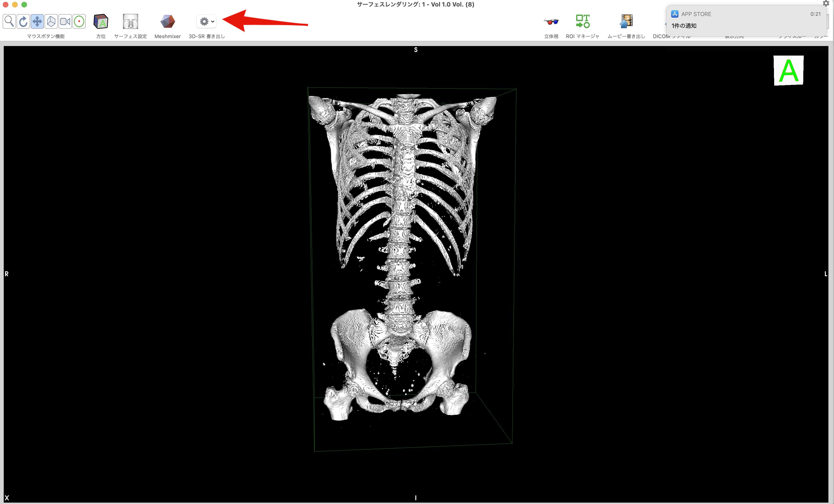This screenshot has width=834, height=504.
Task: Select the 3D cube rotation tool
Action: pyautogui.click(x=51, y=22)
